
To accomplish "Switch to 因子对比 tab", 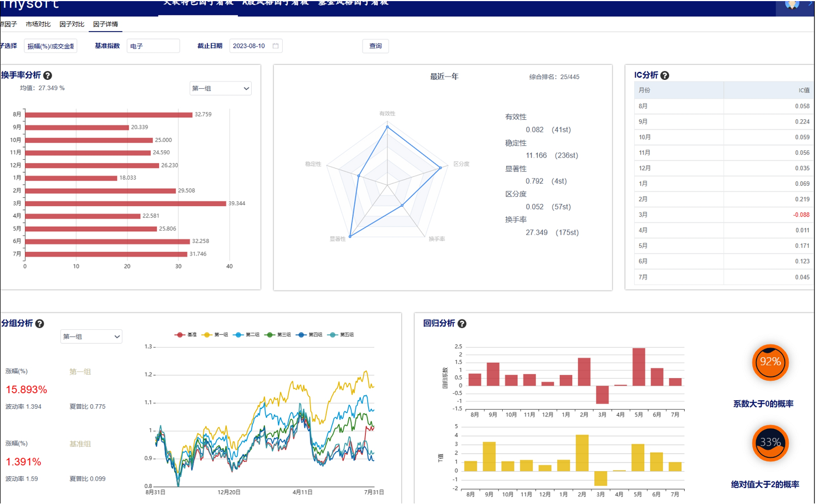I will tap(72, 24).
